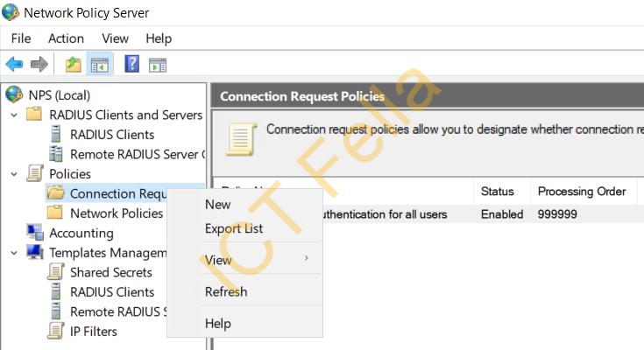Click the Up One Level folder icon
This screenshot has height=350, width=644.
(x=74, y=65)
